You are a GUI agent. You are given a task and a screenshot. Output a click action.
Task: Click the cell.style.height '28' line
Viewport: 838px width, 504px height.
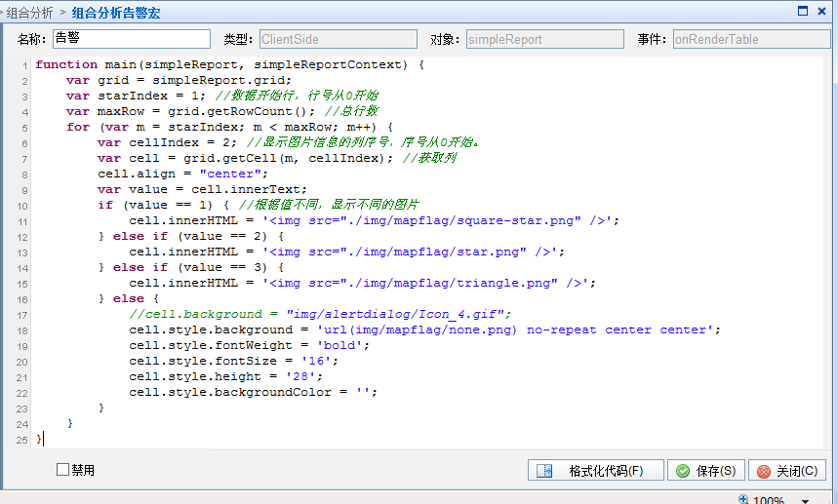225,376
